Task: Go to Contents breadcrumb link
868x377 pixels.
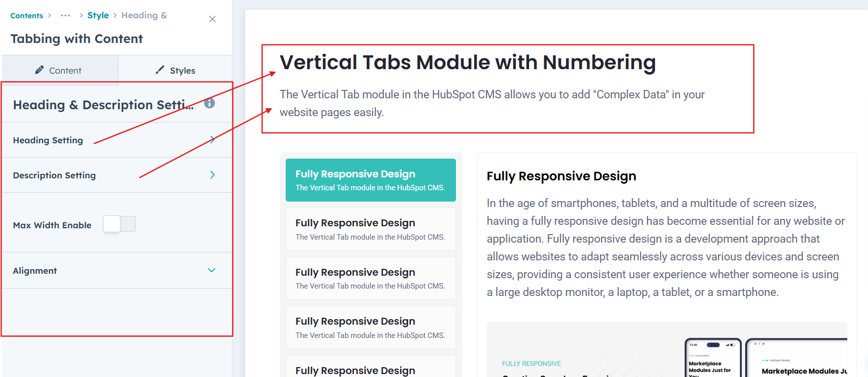Action: coord(27,16)
